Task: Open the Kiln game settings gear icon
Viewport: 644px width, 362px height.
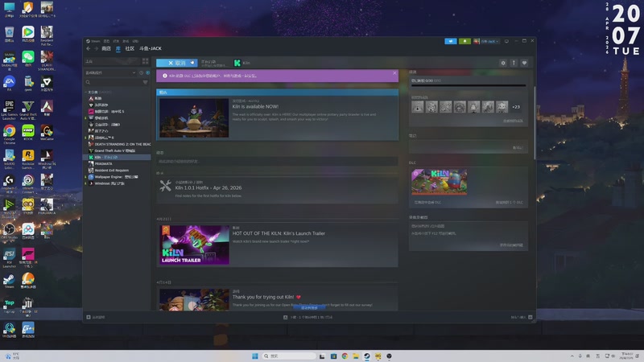Action: coord(503,63)
